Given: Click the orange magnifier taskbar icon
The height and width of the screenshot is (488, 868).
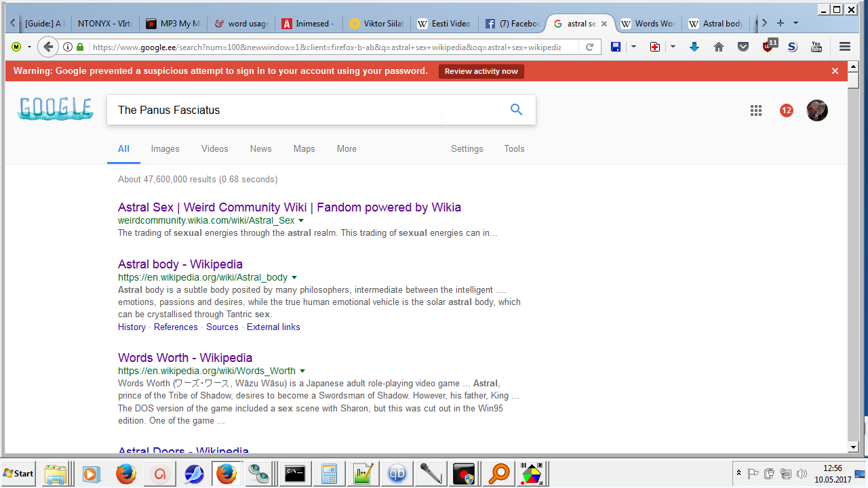Looking at the screenshot, I should click(499, 474).
